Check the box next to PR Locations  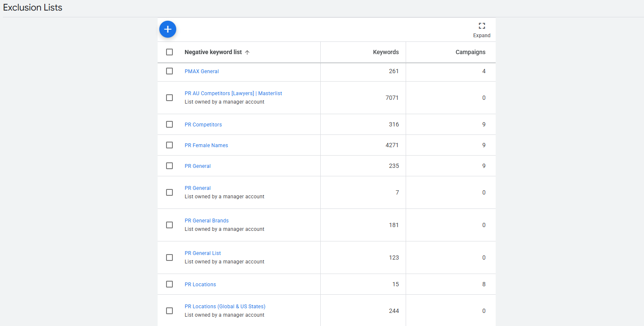[169, 284]
